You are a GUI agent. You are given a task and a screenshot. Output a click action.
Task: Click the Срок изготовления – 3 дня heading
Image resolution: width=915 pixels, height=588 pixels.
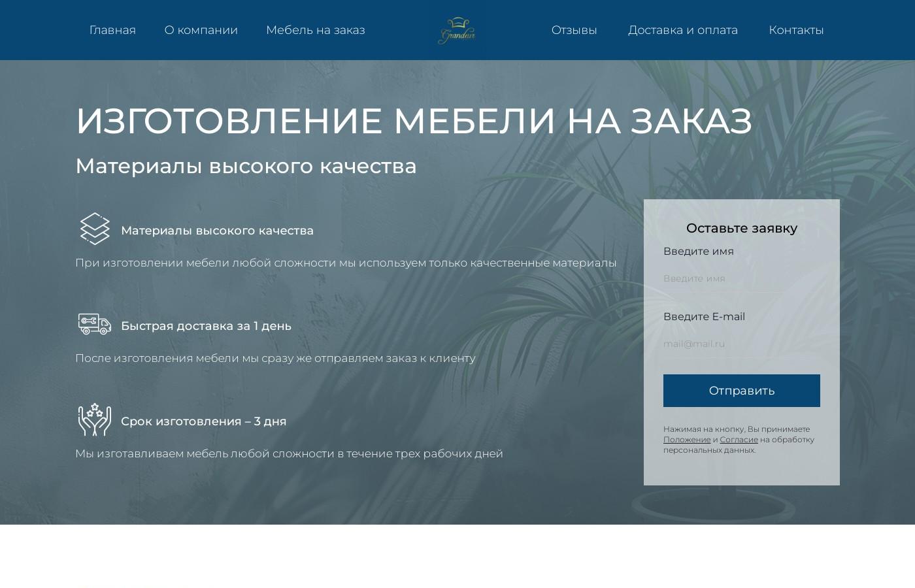[x=203, y=421]
